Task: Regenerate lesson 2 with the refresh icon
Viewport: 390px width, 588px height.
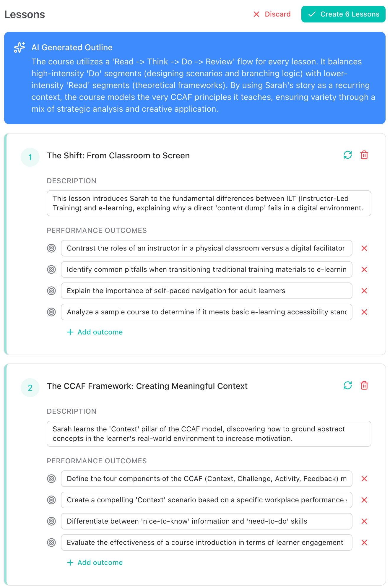Action: [347, 385]
